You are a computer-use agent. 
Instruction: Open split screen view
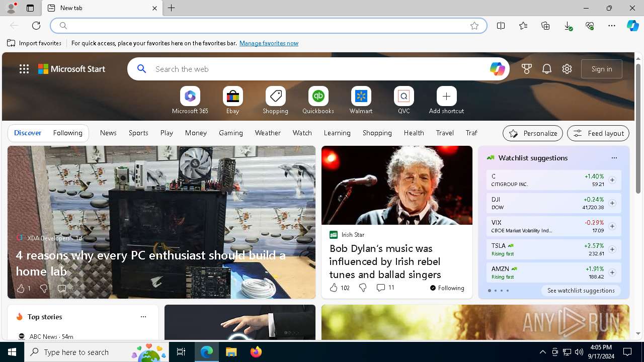point(501,26)
